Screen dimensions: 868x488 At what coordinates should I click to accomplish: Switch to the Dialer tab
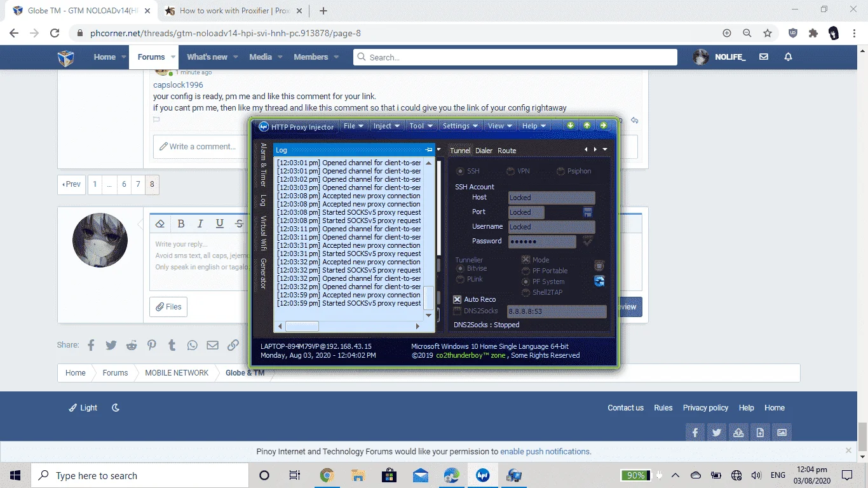tap(484, 151)
